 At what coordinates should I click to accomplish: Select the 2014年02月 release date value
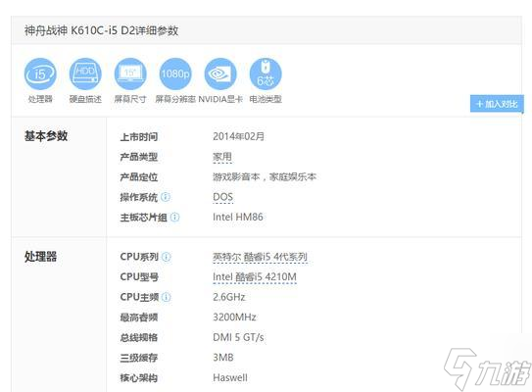click(238, 136)
